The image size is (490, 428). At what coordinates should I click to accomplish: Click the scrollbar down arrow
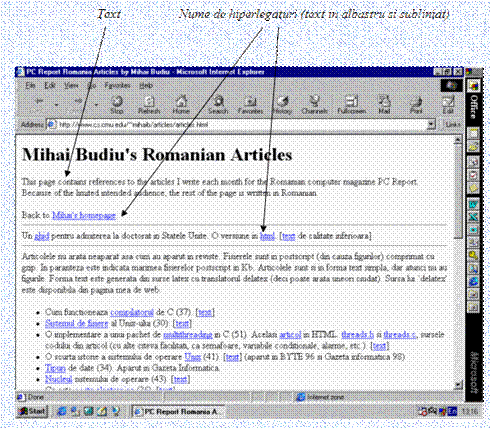point(458,385)
